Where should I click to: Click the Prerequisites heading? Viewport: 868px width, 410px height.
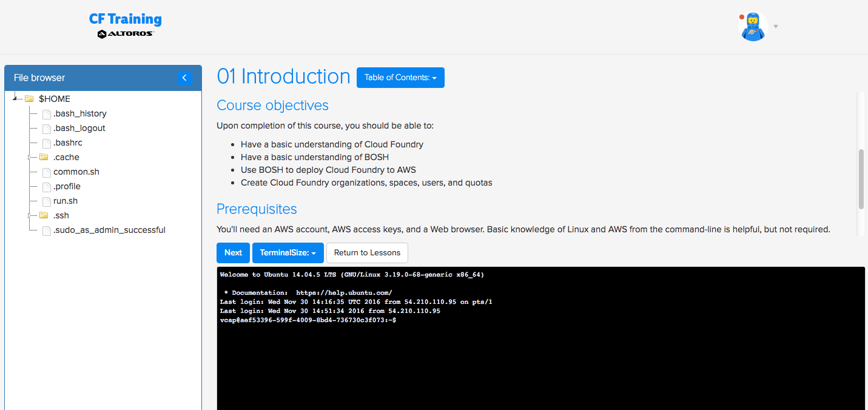point(257,209)
